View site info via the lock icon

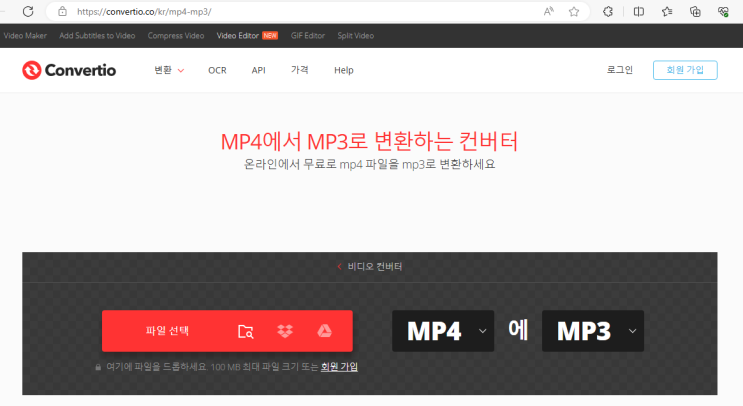(x=63, y=11)
